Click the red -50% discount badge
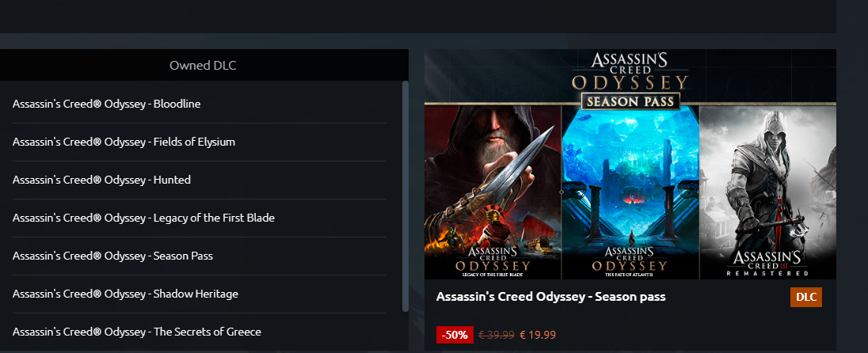 [455, 335]
